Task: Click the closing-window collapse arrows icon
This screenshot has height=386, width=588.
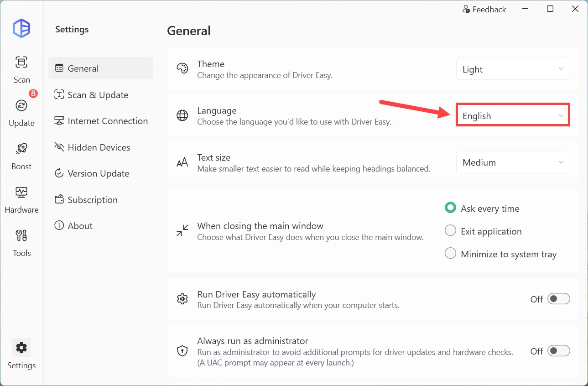Action: point(182,230)
